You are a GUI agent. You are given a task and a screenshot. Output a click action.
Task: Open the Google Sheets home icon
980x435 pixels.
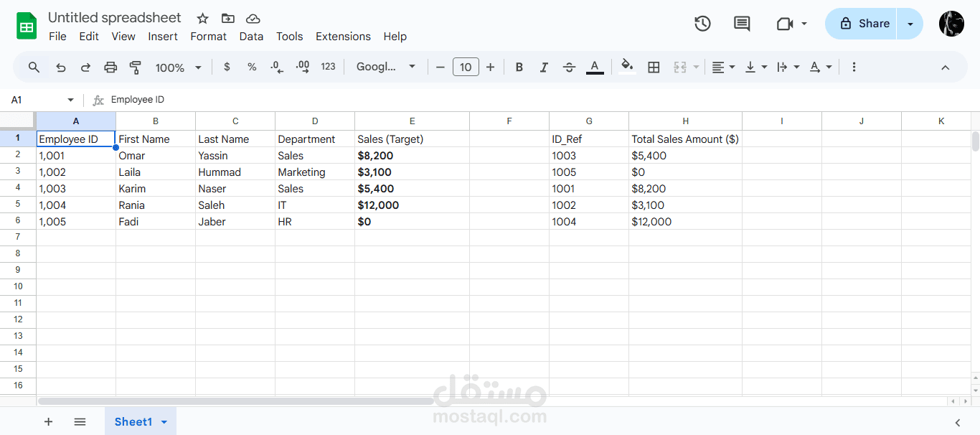point(27,27)
